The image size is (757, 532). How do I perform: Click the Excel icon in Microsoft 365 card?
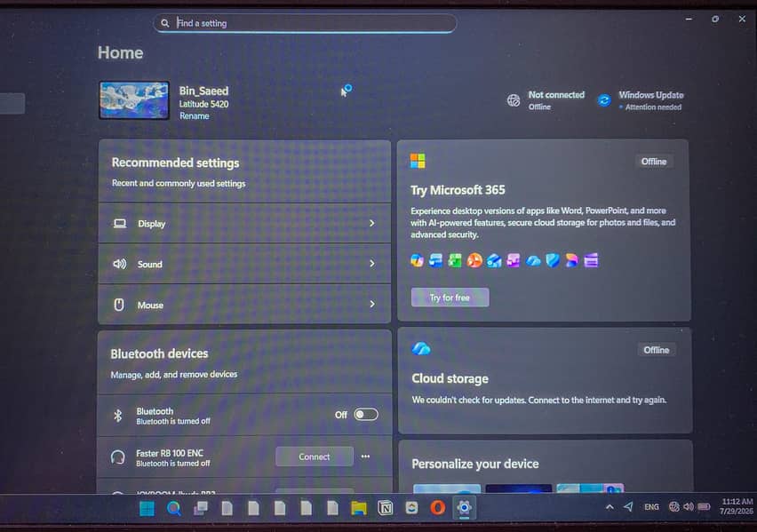(455, 261)
